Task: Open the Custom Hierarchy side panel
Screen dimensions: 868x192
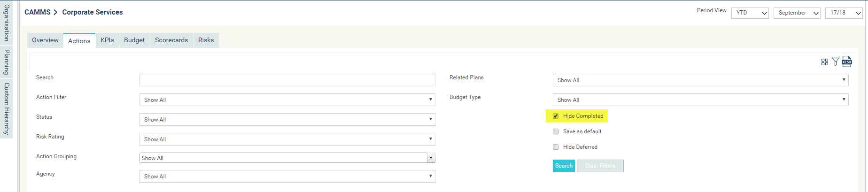Action: (7, 109)
